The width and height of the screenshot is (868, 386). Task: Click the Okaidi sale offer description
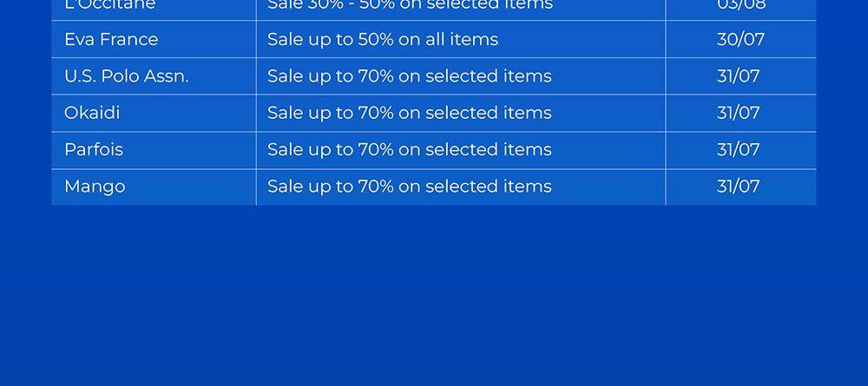click(409, 113)
